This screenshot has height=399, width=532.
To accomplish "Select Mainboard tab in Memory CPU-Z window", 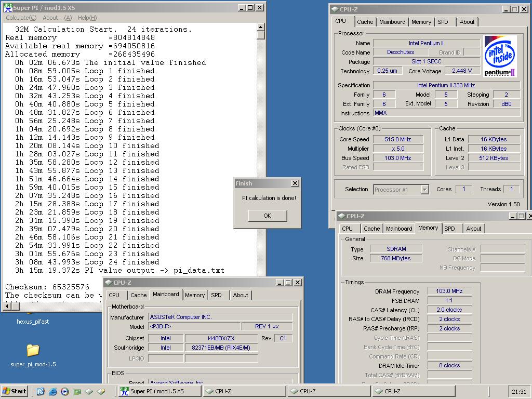I will pos(399,229).
